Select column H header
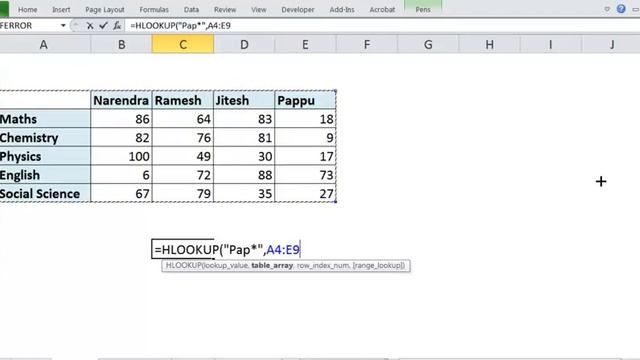Viewport: 640px width, 360px height. click(489, 44)
